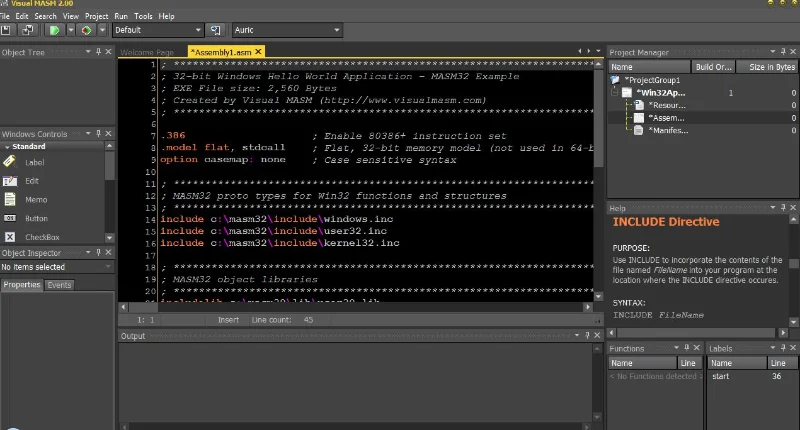
Task: Close the Assembly1.asm tab
Action: [x=258, y=52]
